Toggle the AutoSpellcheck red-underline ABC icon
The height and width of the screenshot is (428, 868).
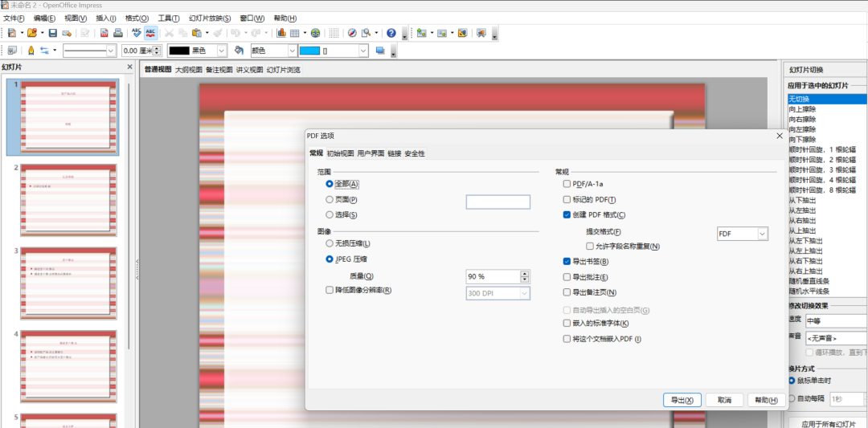[150, 33]
